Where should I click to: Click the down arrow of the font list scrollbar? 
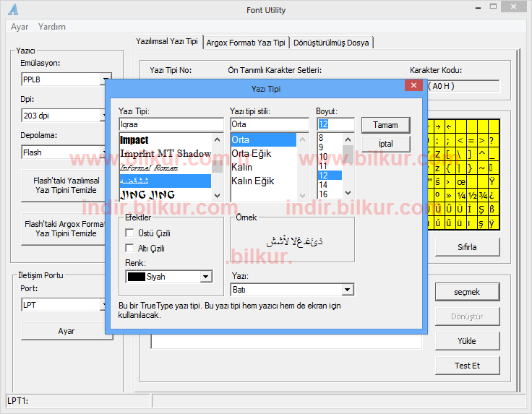(x=217, y=194)
